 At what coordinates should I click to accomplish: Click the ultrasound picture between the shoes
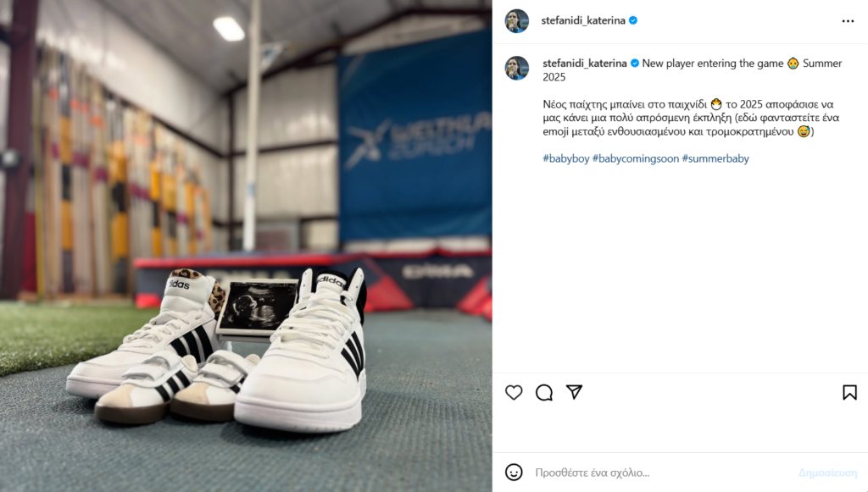tap(258, 309)
